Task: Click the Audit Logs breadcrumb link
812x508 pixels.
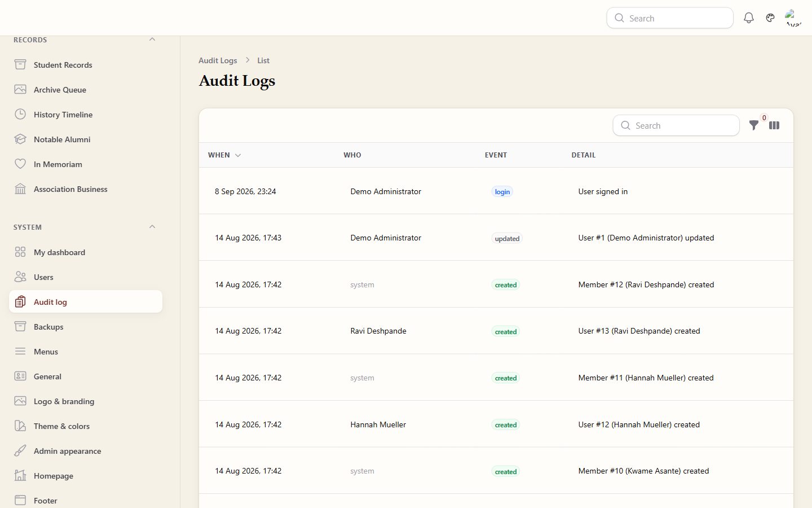Action: pos(218,60)
